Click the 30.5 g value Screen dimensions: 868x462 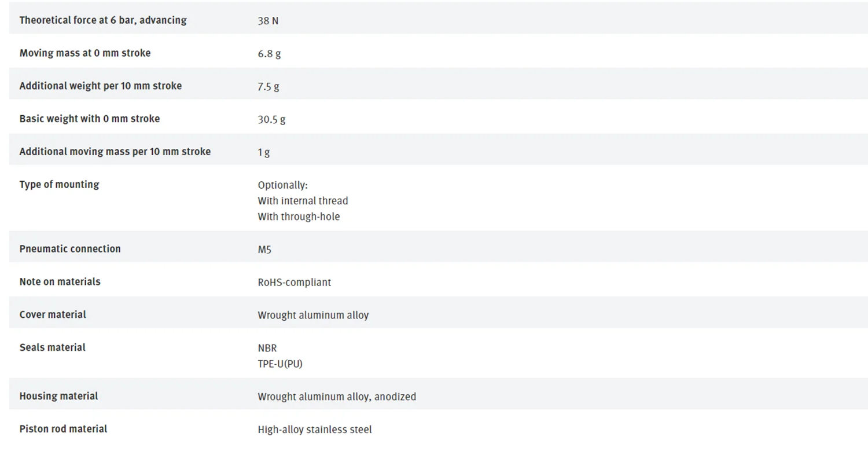[271, 120]
